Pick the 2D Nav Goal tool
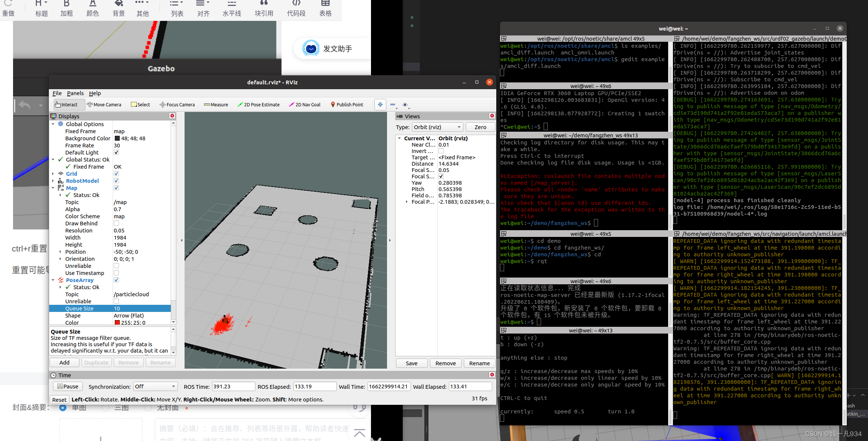 (305, 105)
